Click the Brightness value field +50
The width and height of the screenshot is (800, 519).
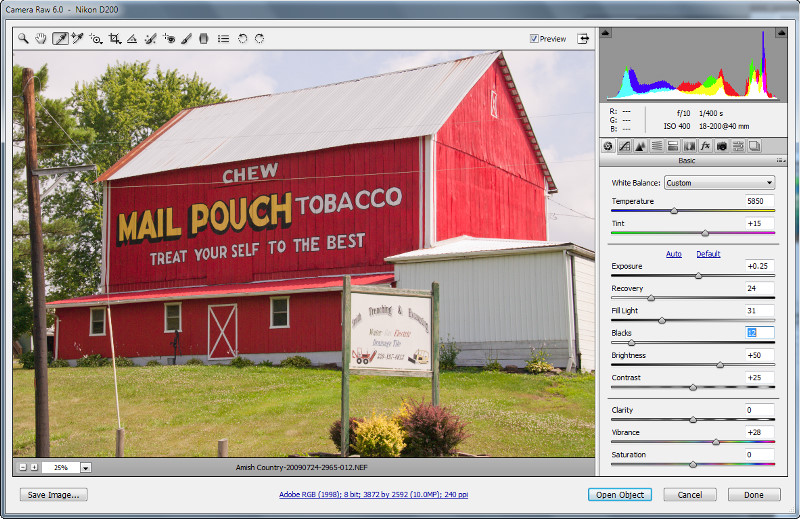click(x=759, y=355)
